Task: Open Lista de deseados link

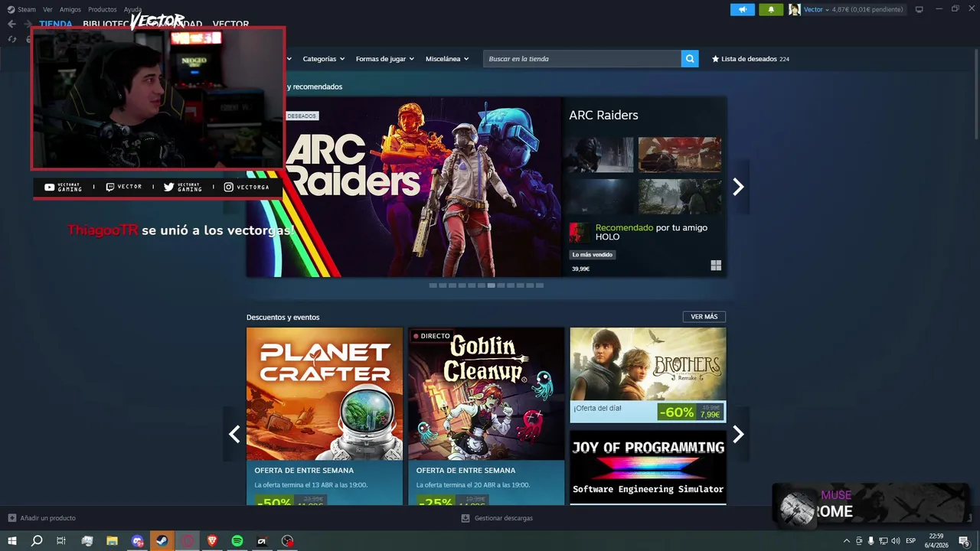Action: [750, 59]
